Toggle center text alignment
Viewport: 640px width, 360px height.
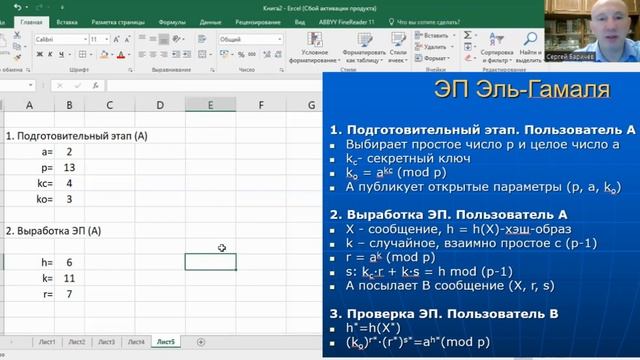pyautogui.click(x=153, y=54)
